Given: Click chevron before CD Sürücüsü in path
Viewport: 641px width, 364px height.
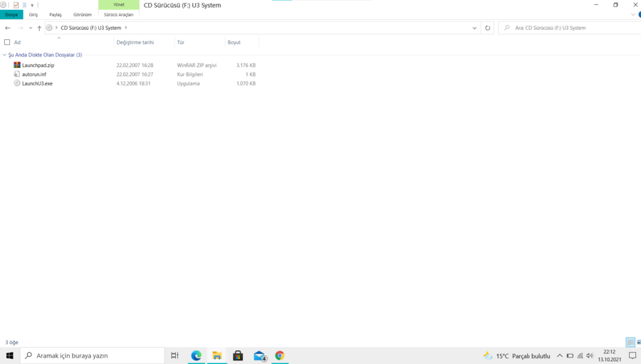Looking at the screenshot, I should pos(56,28).
